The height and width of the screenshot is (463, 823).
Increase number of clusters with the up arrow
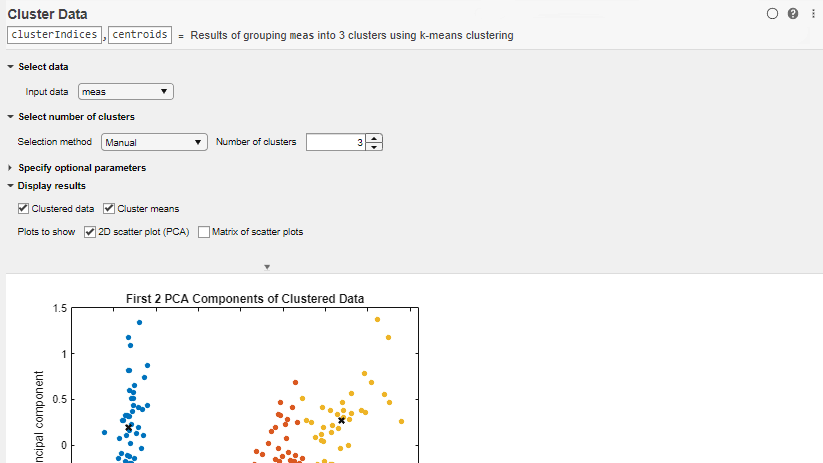click(x=375, y=138)
